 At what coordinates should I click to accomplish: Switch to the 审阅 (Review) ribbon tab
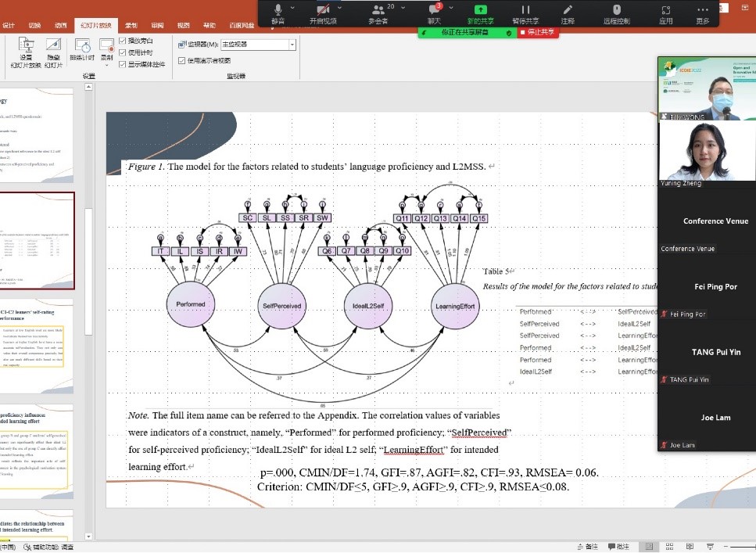(157, 26)
